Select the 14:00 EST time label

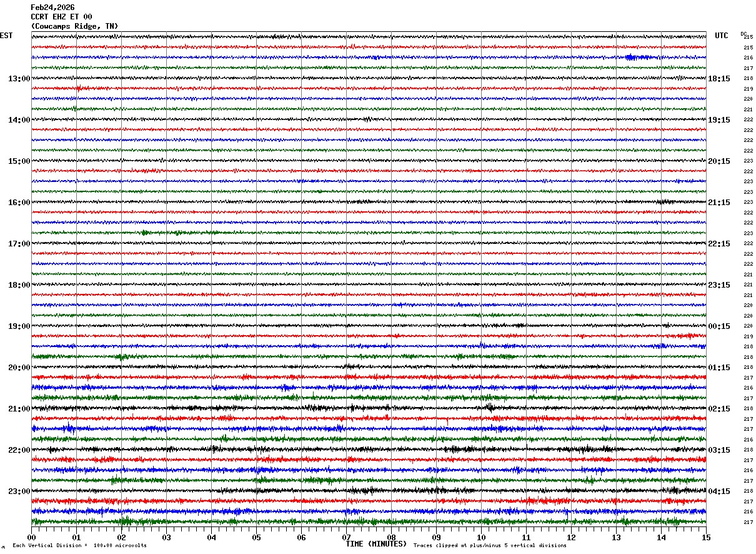click(x=19, y=120)
